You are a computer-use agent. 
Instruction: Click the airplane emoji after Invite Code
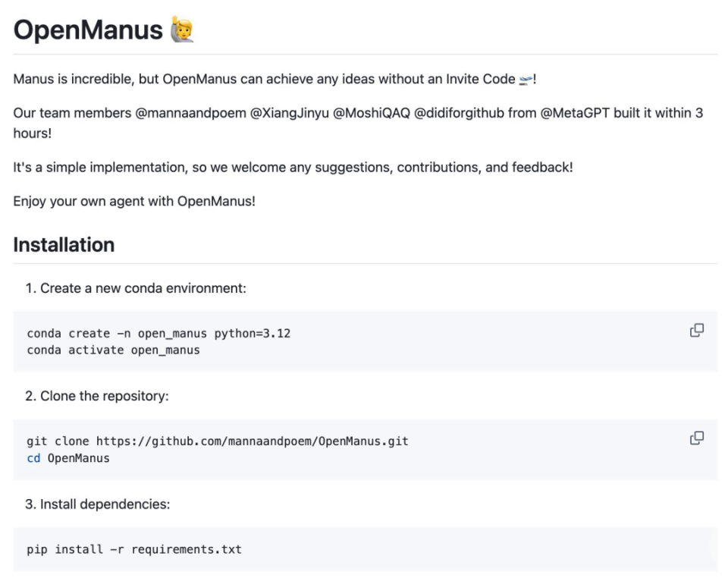pos(526,80)
